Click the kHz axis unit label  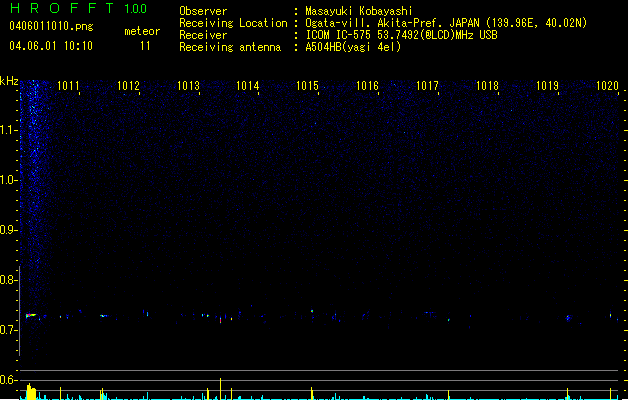9,81
